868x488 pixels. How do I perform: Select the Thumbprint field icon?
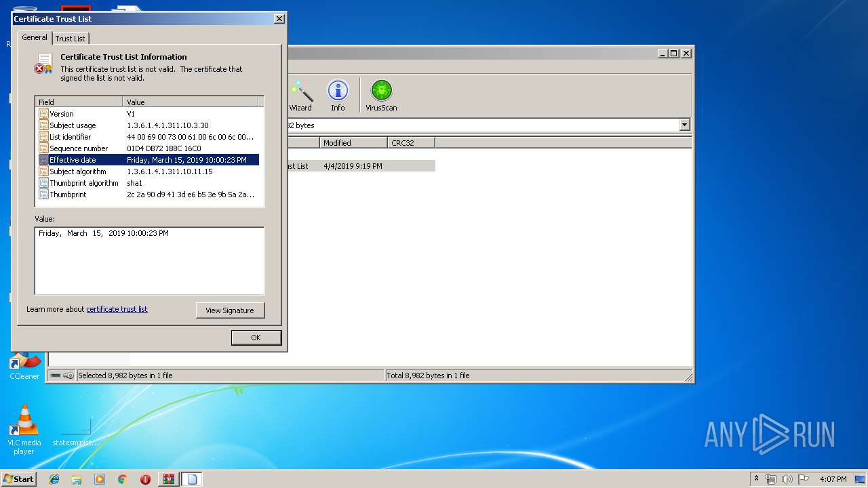click(x=44, y=195)
